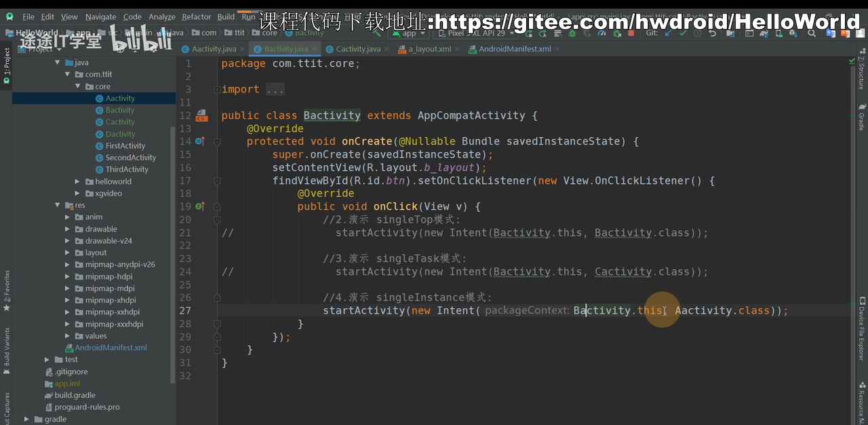Open the Refactor menu
Image resolution: width=868 pixels, height=425 pixels.
coord(196,16)
